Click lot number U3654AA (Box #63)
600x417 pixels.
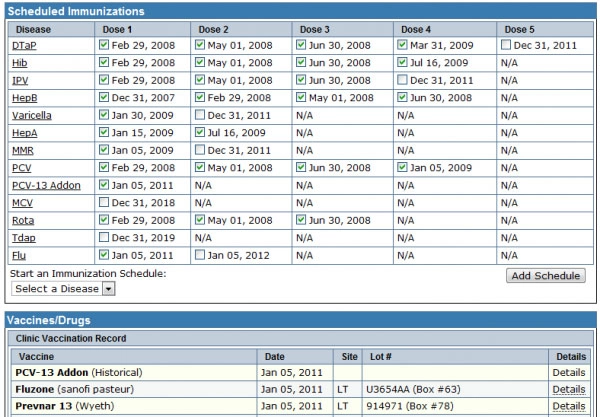[x=413, y=389]
